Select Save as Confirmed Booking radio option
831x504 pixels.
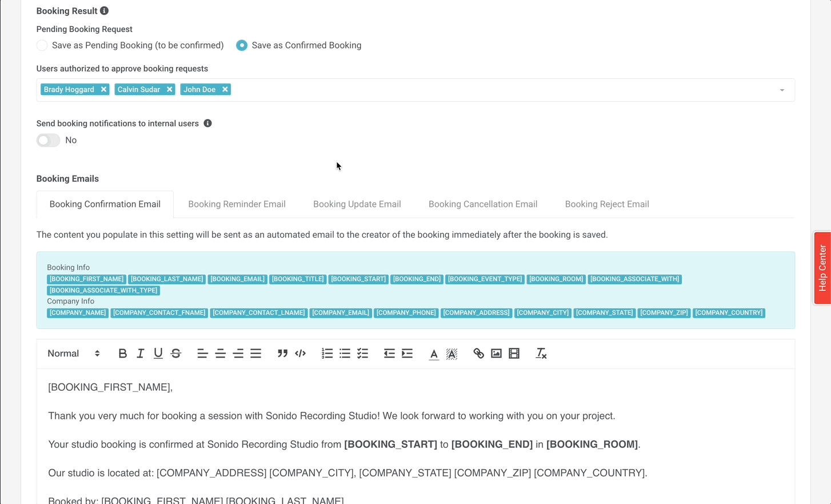coord(242,45)
